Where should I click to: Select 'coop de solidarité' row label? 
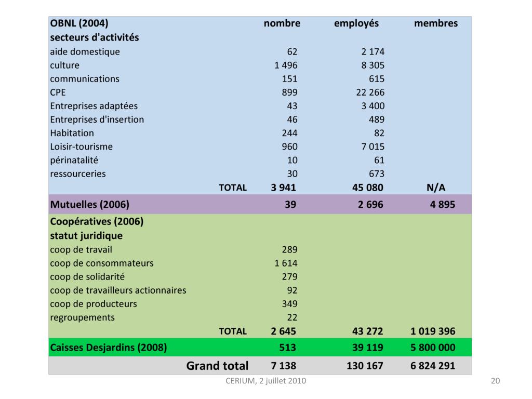87,277
